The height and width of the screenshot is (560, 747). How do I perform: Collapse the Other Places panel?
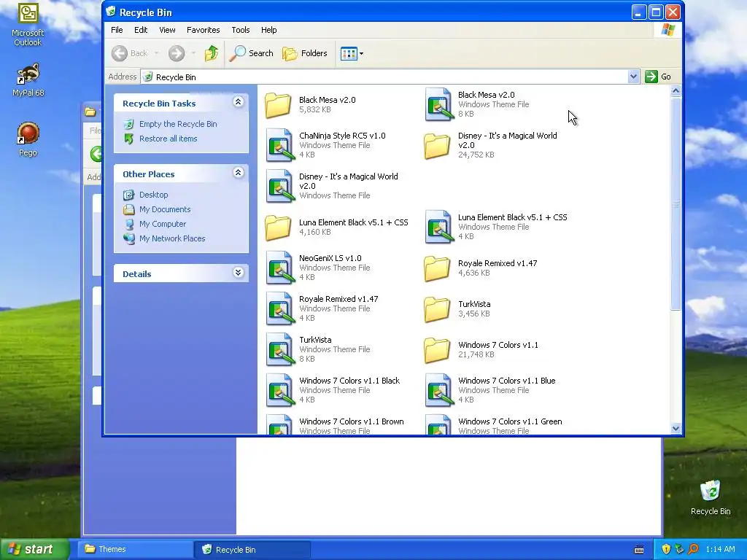tap(239, 172)
